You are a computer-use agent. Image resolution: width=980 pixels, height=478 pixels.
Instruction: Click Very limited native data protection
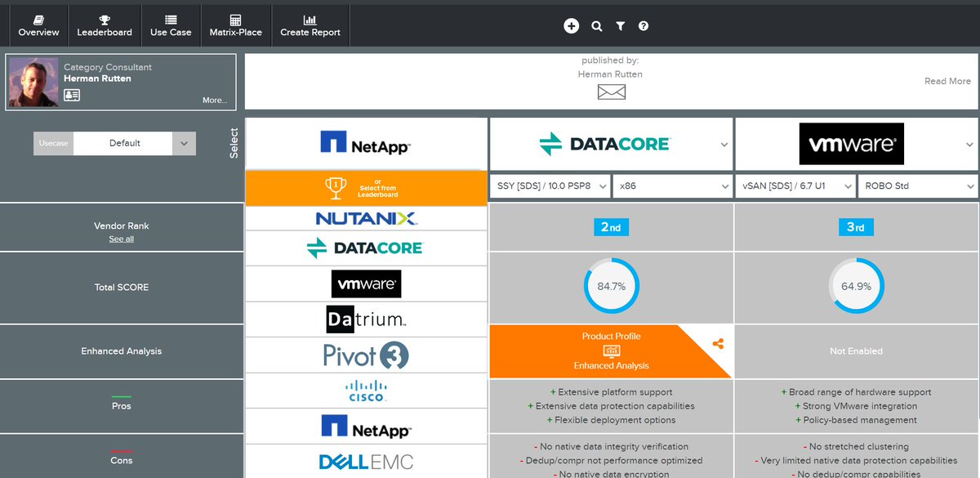point(856,461)
